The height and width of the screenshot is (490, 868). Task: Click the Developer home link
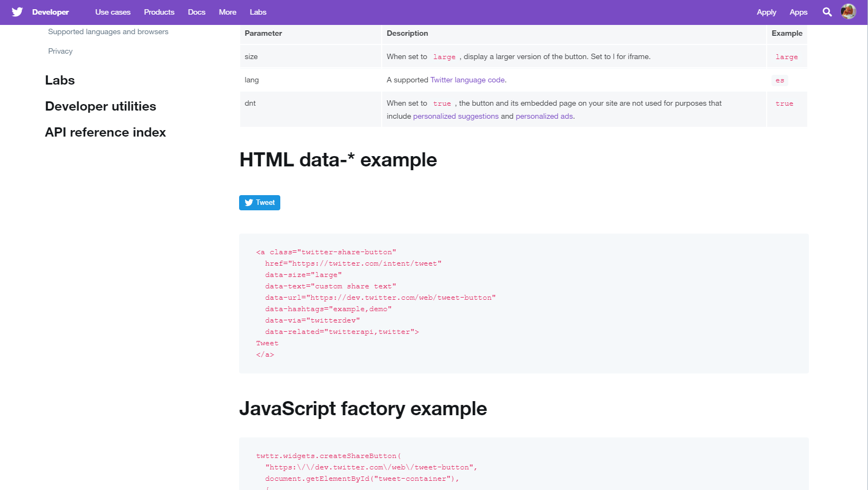pyautogui.click(x=50, y=12)
